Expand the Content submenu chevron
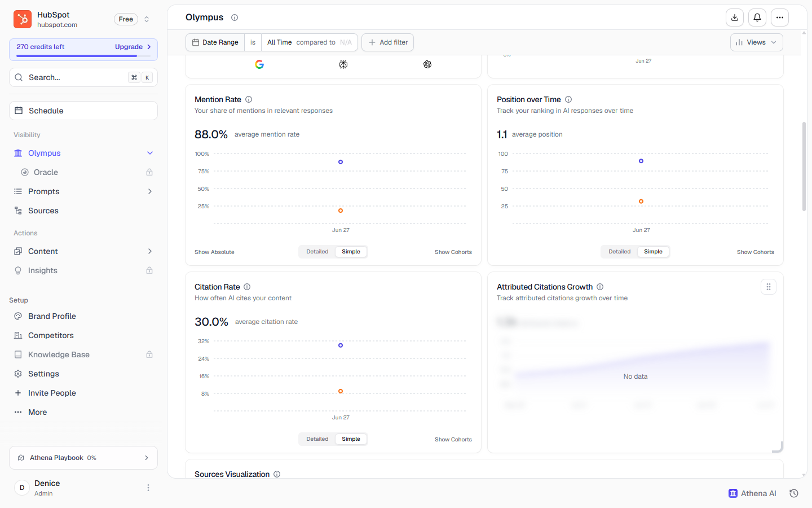812x508 pixels. click(150, 251)
